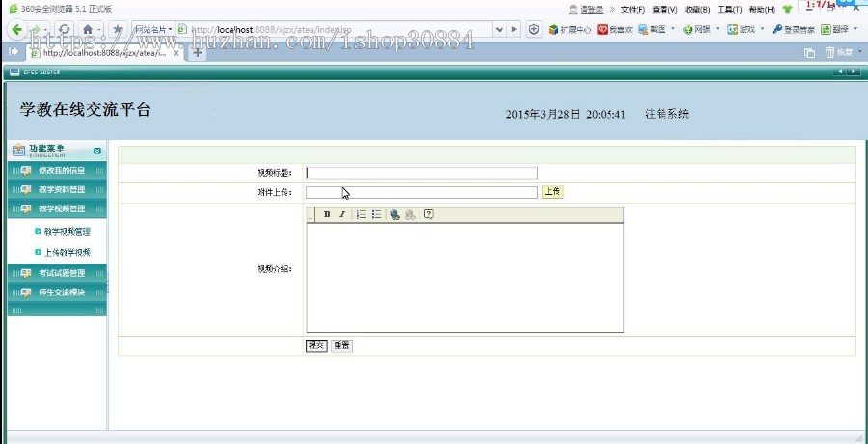The width and height of the screenshot is (868, 444).
Task: Click the remove link icon in editor
Action: click(410, 215)
